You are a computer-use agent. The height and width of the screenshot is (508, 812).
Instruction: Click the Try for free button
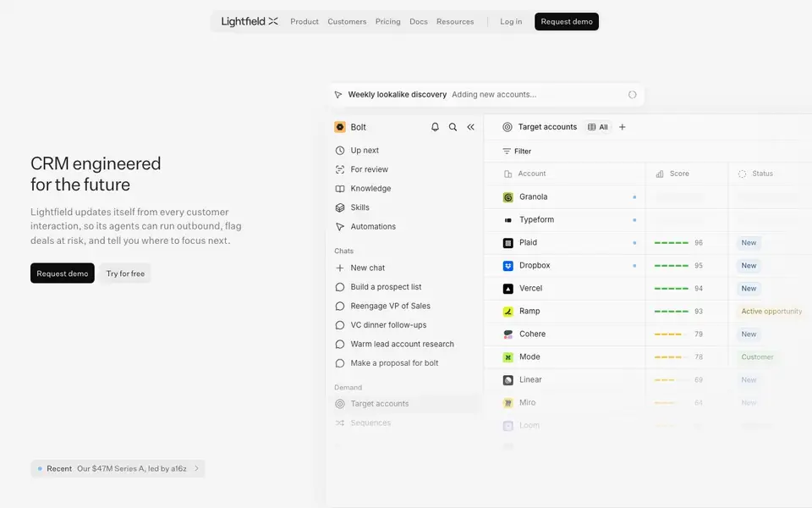coord(125,273)
